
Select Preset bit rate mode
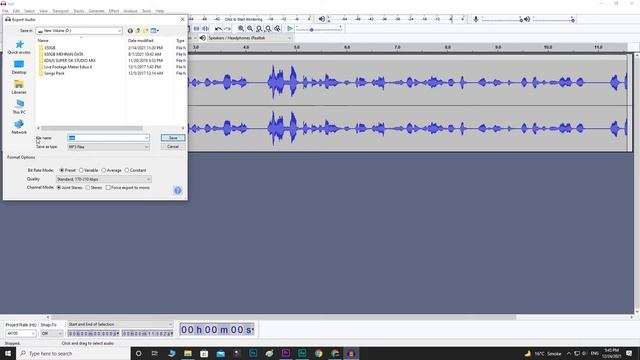pyautogui.click(x=68, y=170)
